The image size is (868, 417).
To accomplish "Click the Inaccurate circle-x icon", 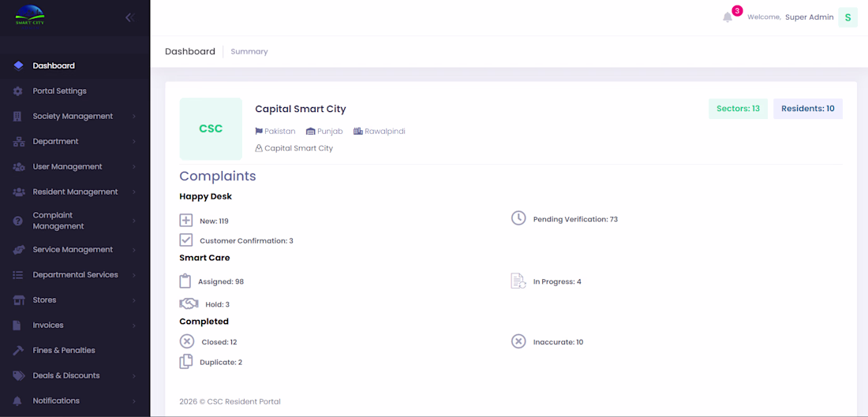I will [x=518, y=341].
